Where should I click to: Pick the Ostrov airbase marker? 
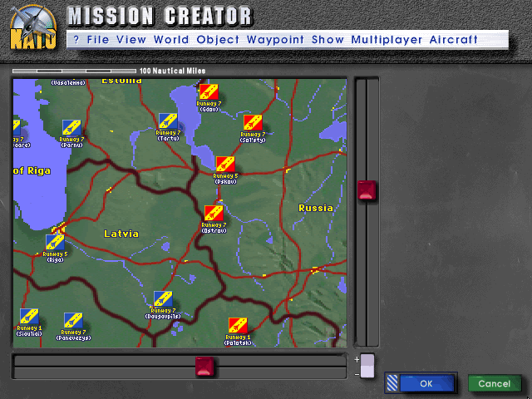214,214
